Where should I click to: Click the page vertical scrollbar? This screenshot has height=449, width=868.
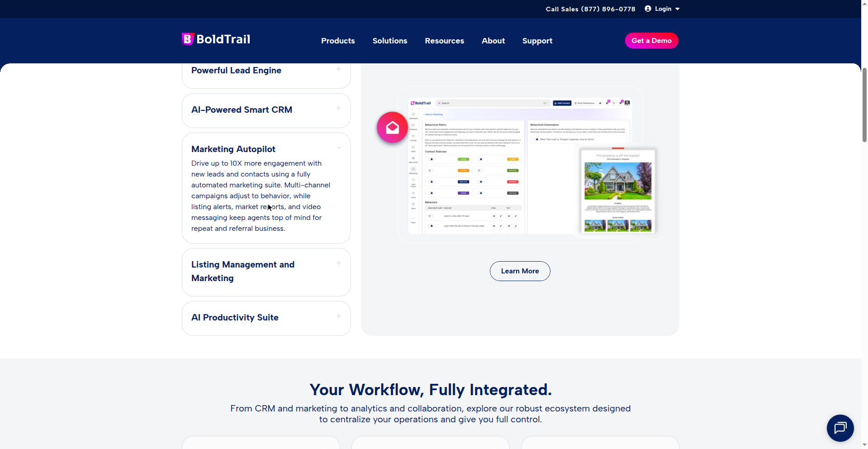coord(864,105)
